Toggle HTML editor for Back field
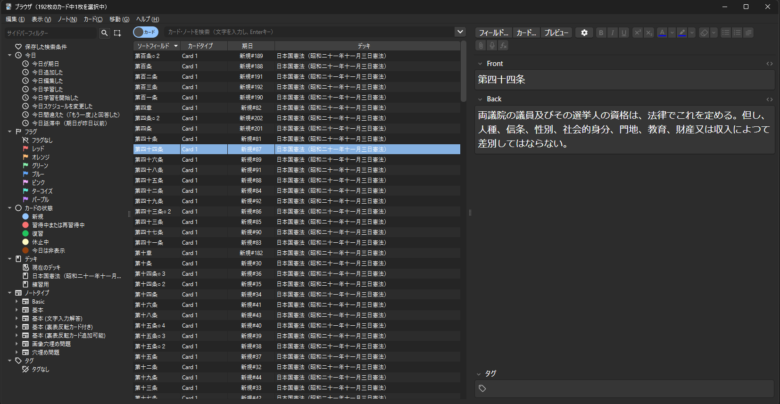 tap(768, 99)
